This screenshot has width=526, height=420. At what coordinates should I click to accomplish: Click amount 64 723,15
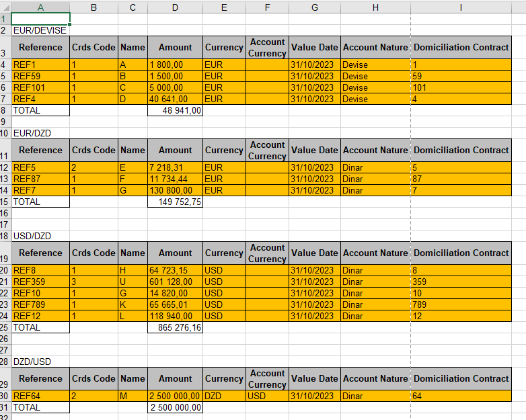[x=175, y=270]
